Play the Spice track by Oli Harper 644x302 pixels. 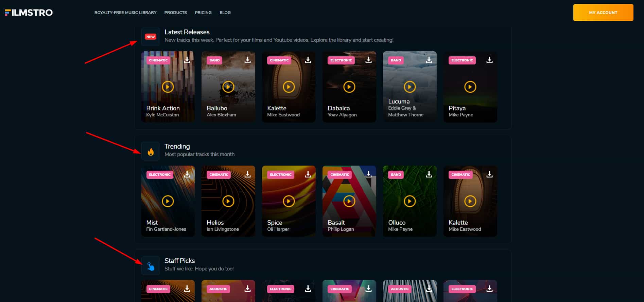pos(289,201)
